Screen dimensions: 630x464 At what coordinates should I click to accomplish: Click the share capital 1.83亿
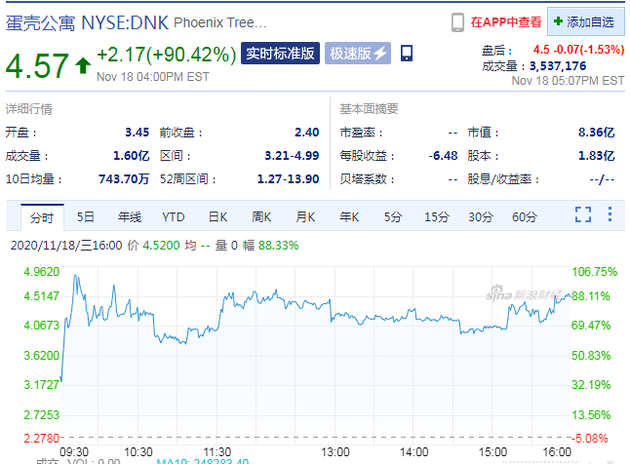(596, 155)
